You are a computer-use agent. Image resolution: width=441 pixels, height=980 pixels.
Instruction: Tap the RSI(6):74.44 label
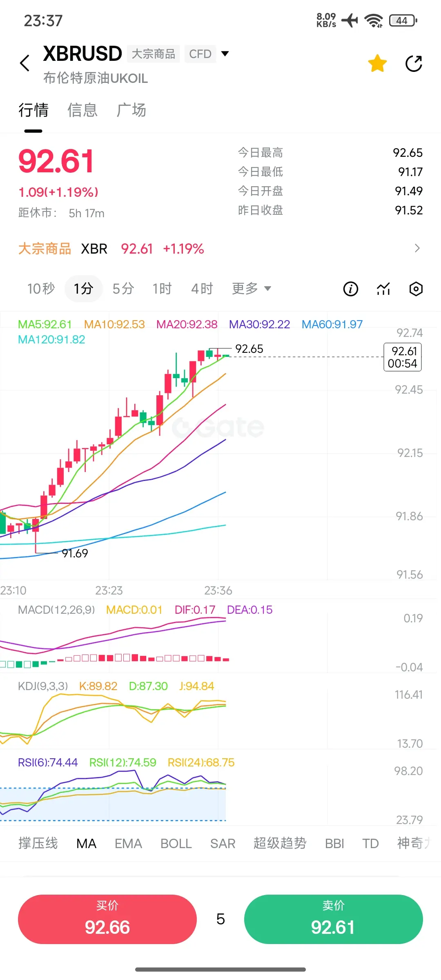click(x=48, y=762)
